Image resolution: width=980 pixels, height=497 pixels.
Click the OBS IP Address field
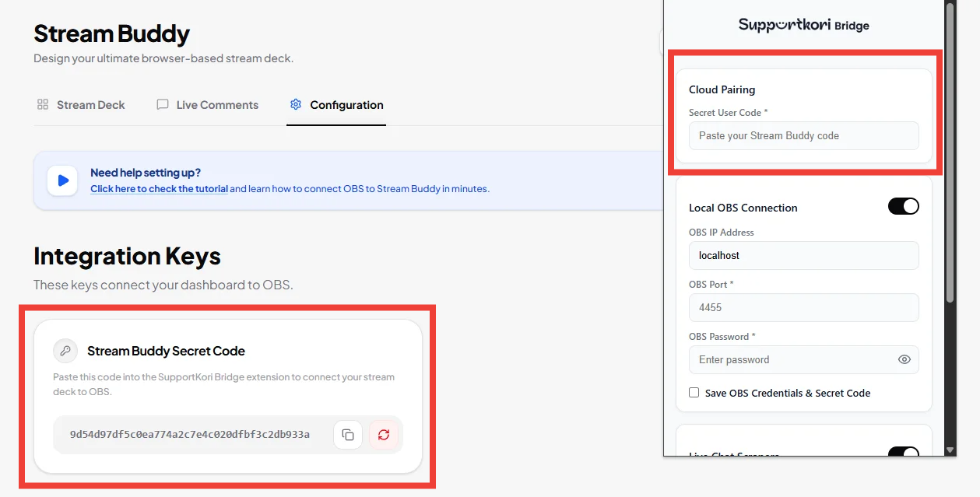803,255
